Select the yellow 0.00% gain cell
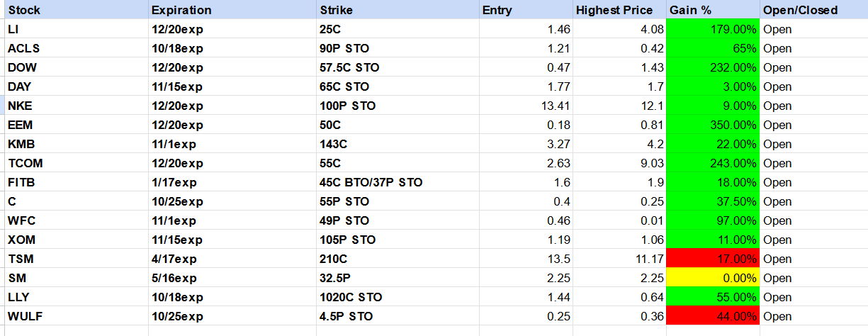 tap(713, 278)
